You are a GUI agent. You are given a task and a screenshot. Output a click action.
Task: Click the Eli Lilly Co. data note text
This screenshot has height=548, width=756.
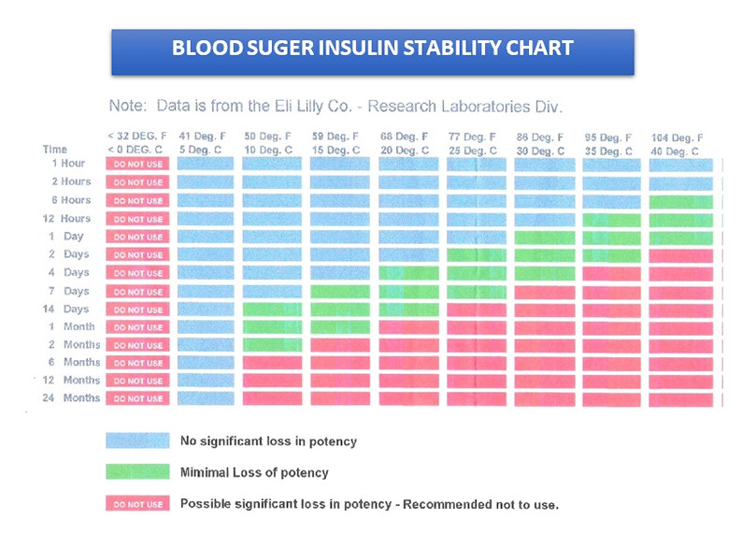point(336,106)
